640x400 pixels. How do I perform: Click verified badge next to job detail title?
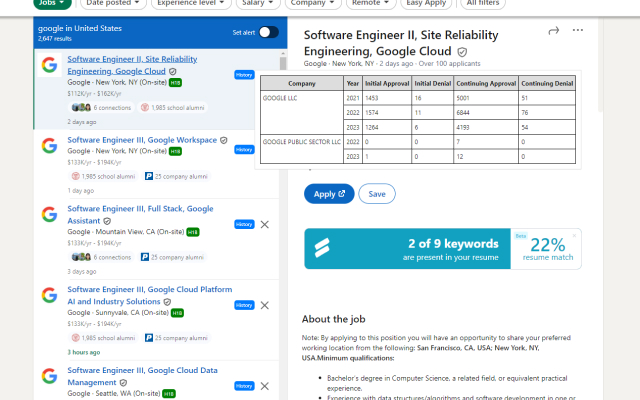(x=462, y=52)
